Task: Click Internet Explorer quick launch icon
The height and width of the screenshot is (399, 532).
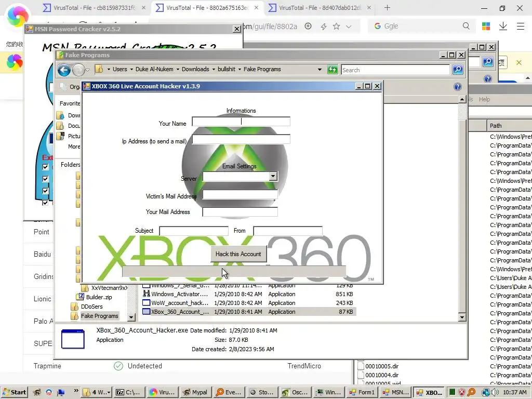Action: tap(49, 392)
